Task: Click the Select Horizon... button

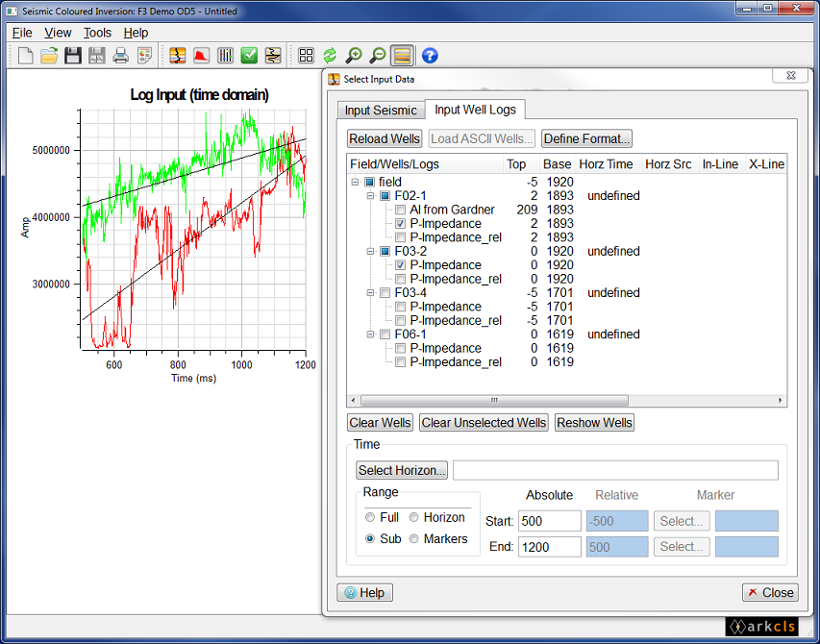Action: pyautogui.click(x=402, y=470)
